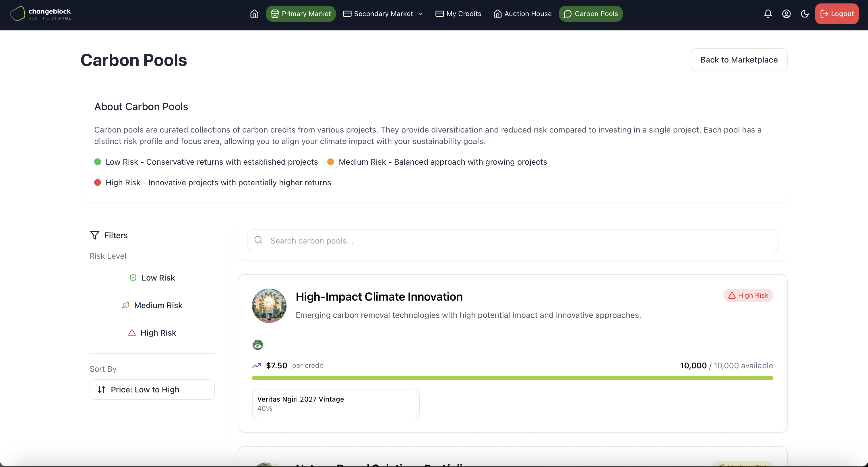The height and width of the screenshot is (467, 868).
Task: Open the High-Impact Climate Innovation thumbnail
Action: pos(269,306)
